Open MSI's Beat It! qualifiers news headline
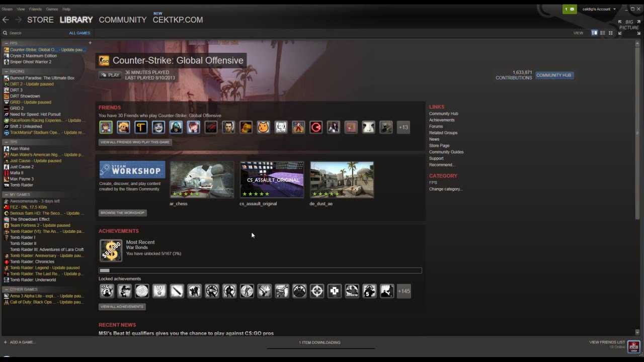 click(186, 333)
